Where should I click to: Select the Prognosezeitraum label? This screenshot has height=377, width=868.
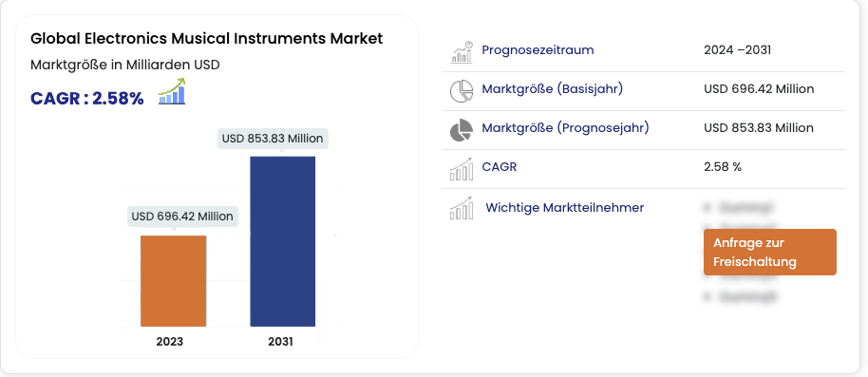[x=538, y=49]
